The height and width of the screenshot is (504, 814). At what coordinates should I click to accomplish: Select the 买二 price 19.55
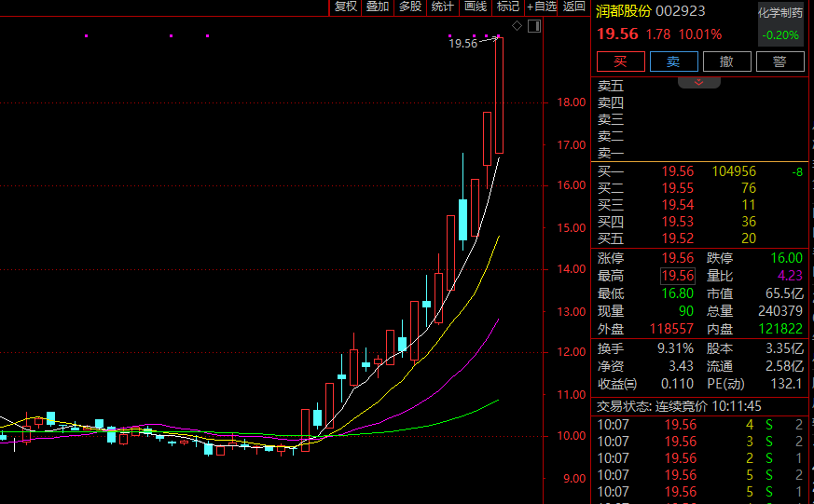click(678, 188)
